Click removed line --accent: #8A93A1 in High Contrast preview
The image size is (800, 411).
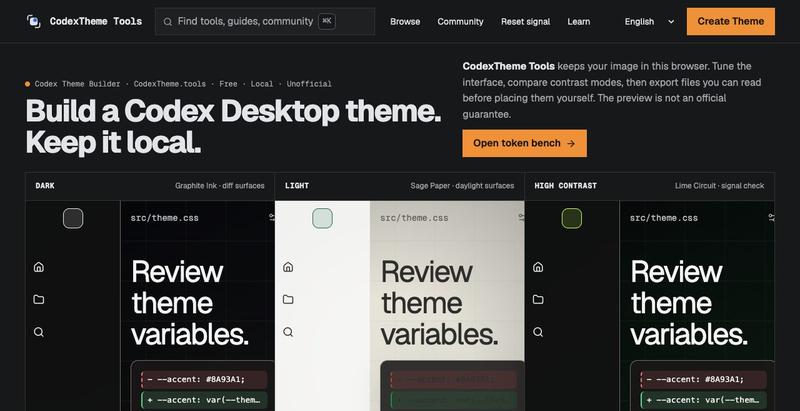point(704,379)
